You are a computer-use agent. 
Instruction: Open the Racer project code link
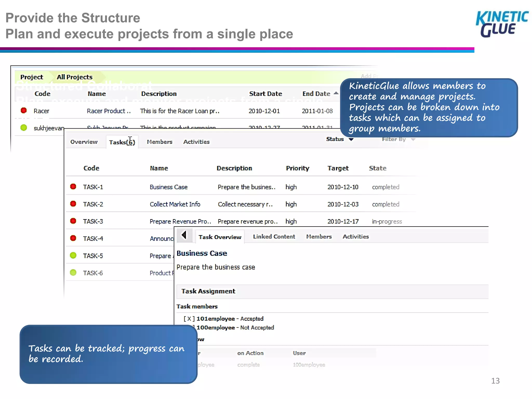tap(41, 111)
